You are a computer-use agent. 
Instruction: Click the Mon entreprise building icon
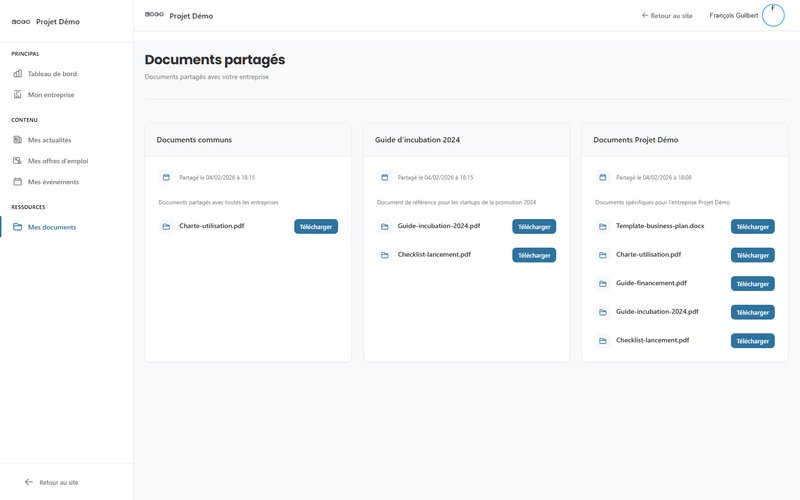[x=17, y=95]
